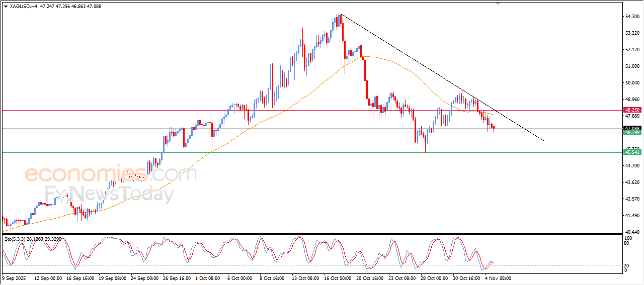Select the red 48.250 price label
Screen dimensions: 644x285
tap(632, 110)
